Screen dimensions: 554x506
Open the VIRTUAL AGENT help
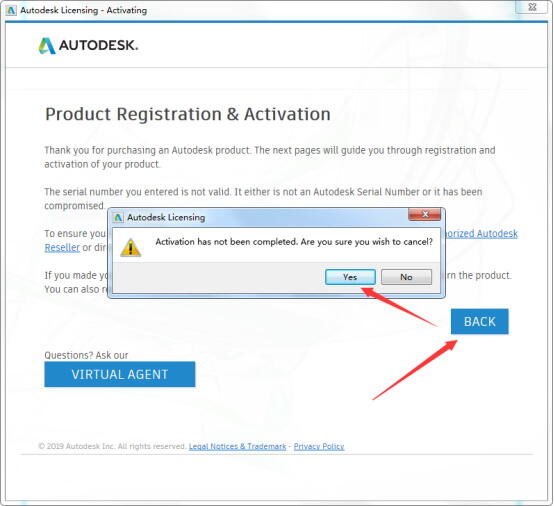[120, 374]
